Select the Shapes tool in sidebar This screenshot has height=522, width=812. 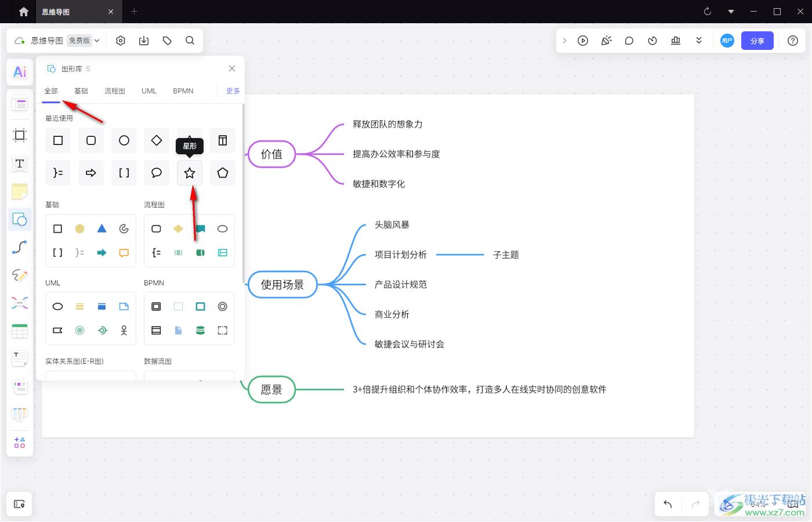[20, 219]
